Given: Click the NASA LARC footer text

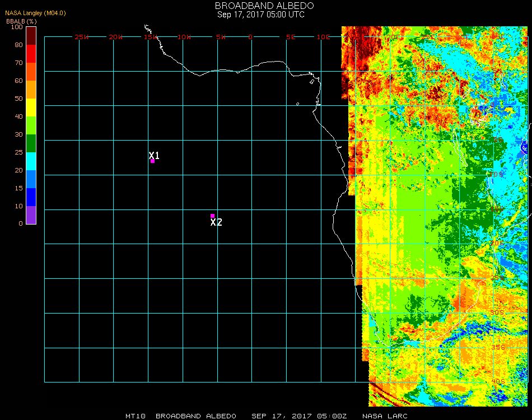Looking at the screenshot, I should pyautogui.click(x=385, y=416).
